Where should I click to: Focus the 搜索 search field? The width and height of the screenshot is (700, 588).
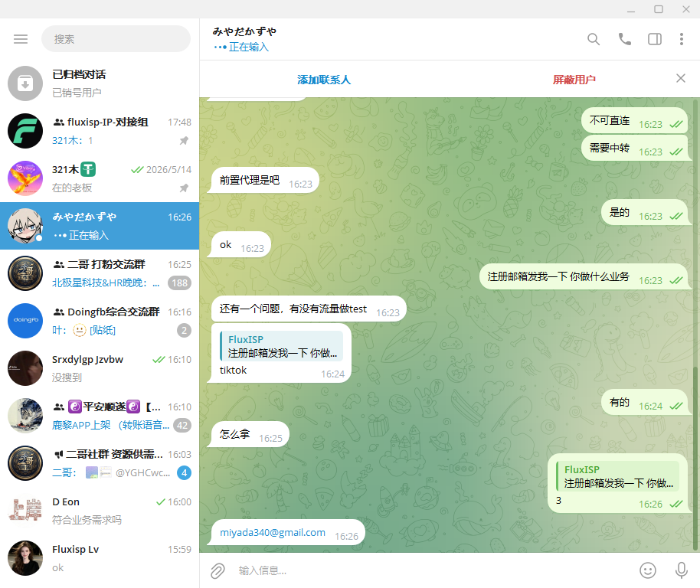[116, 39]
